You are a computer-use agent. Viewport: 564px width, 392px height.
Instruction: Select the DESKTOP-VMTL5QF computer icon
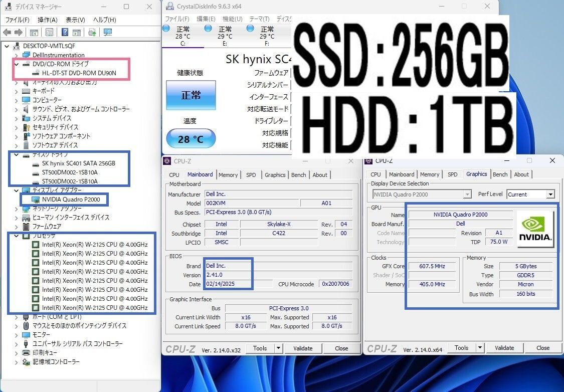click(16, 46)
